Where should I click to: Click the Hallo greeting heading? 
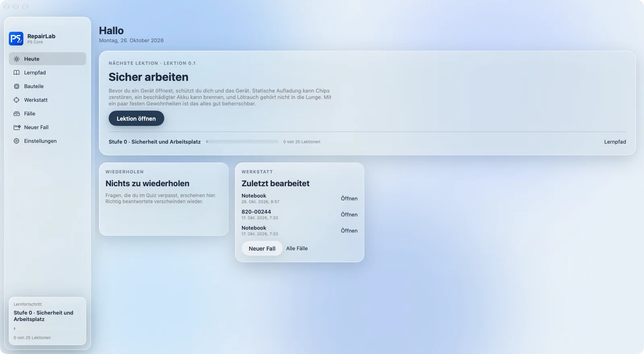click(111, 31)
